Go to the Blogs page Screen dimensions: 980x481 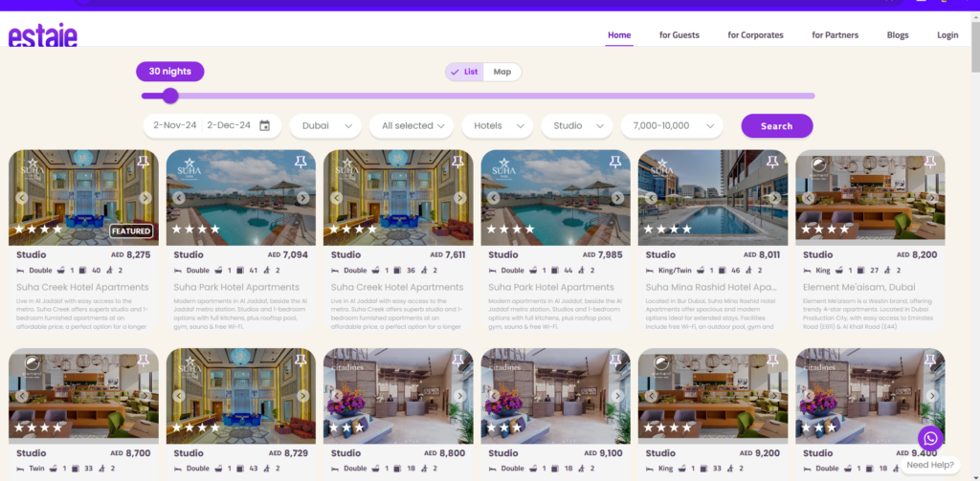(x=897, y=35)
